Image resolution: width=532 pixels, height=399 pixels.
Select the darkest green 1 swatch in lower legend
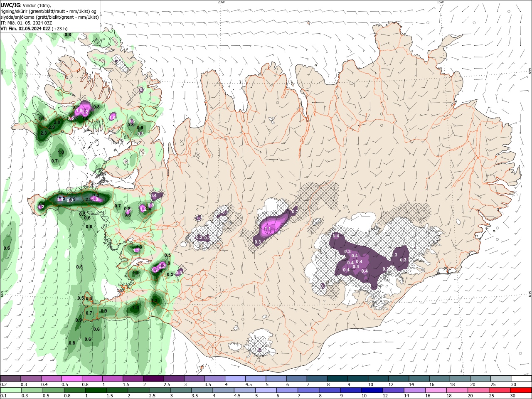tap(96, 390)
